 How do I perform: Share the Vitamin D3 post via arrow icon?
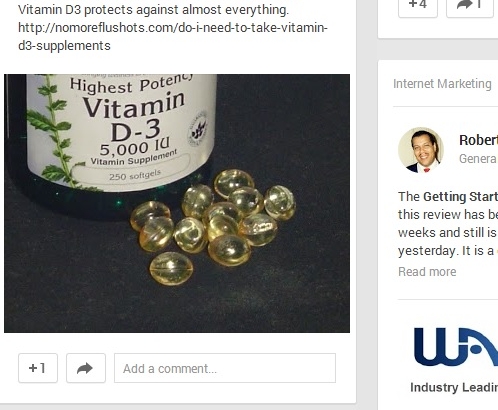pos(86,368)
